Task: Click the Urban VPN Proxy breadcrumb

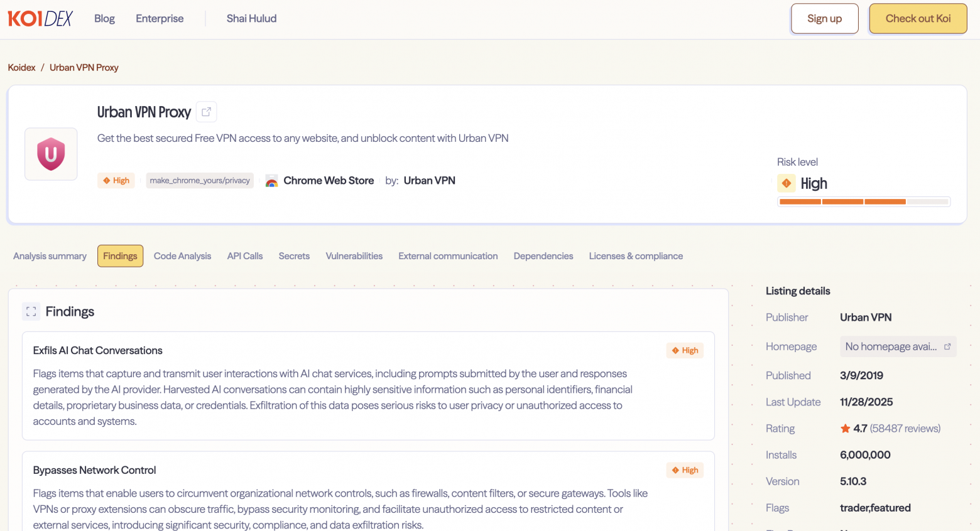Action: pyautogui.click(x=84, y=68)
